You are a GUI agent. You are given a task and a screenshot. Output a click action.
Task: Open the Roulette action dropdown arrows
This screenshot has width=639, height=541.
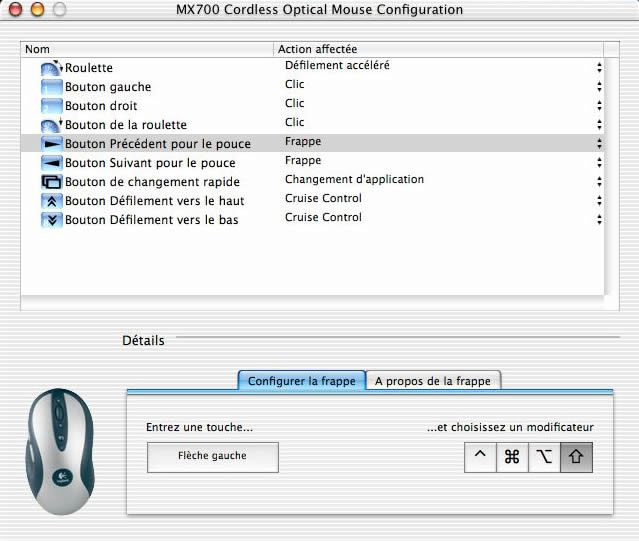[x=599, y=68]
